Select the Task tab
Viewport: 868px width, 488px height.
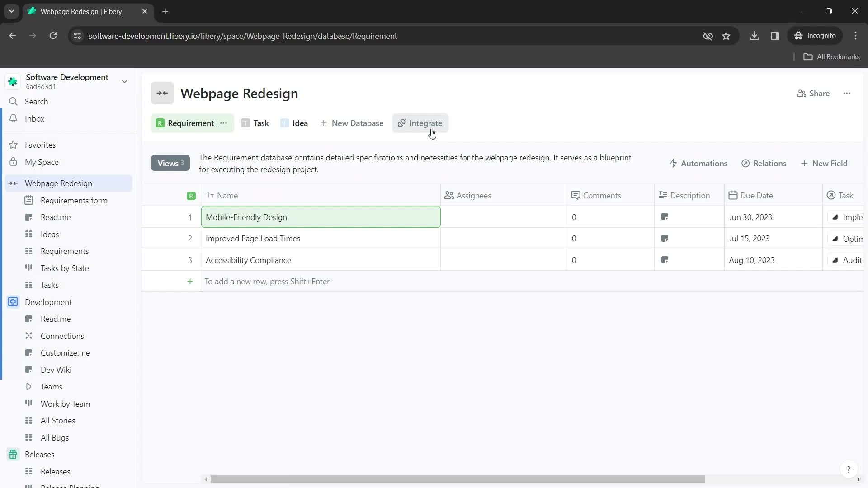pyautogui.click(x=261, y=123)
